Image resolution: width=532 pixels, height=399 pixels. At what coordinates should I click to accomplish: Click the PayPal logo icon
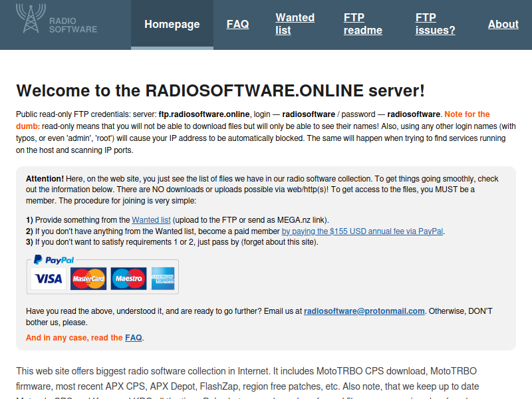(54, 260)
